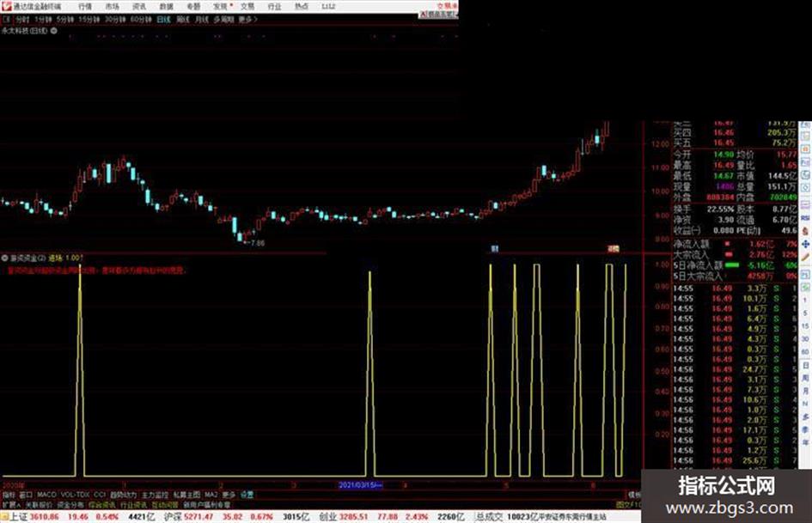The width and height of the screenshot is (812, 523).
Task: Click the 指标 button in indicator bar
Action: coord(9,495)
